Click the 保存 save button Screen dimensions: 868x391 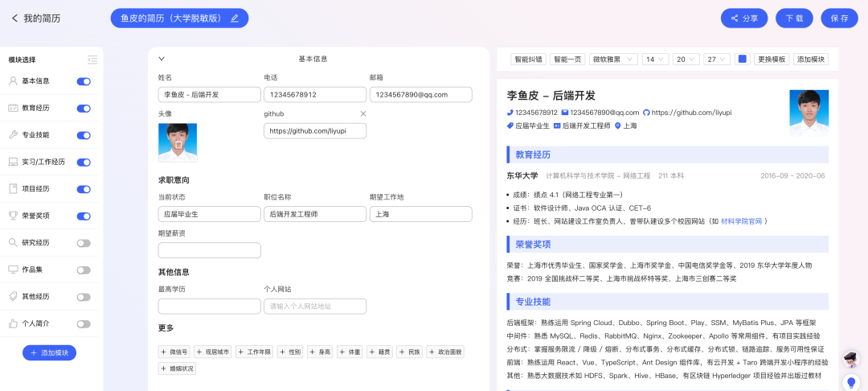pos(839,19)
